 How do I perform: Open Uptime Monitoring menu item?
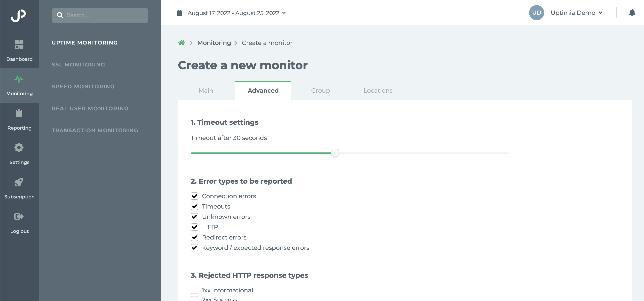click(x=85, y=43)
